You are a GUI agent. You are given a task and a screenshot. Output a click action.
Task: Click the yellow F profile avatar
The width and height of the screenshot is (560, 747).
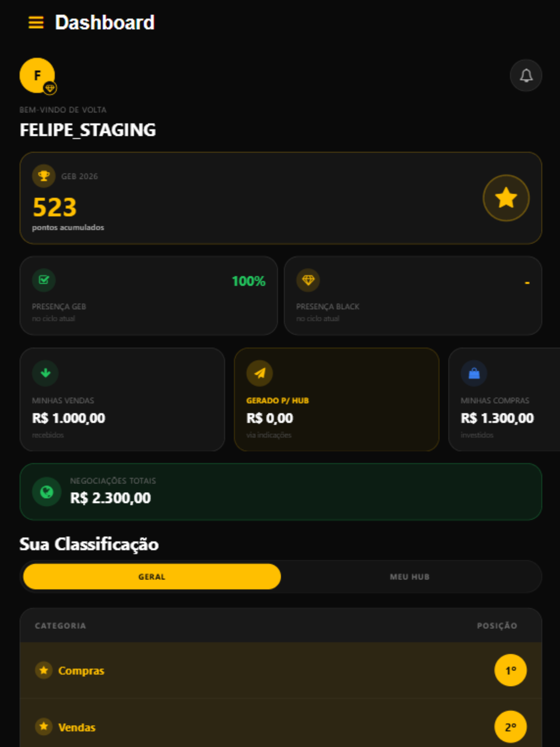(x=37, y=75)
